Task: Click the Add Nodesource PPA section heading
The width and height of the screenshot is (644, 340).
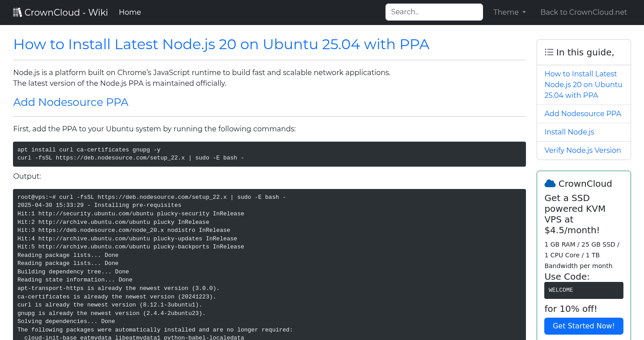Action: click(x=71, y=102)
